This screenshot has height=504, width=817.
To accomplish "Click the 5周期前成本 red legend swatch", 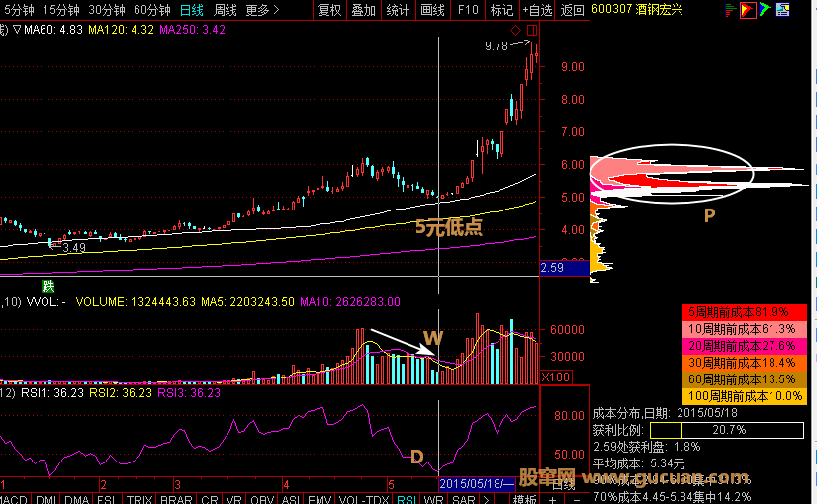I will (x=745, y=312).
